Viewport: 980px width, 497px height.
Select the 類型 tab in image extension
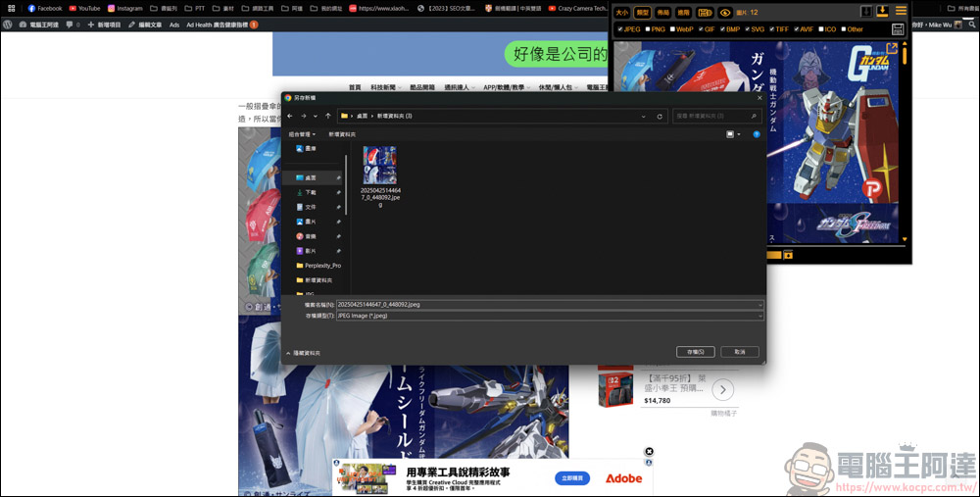[x=643, y=13]
